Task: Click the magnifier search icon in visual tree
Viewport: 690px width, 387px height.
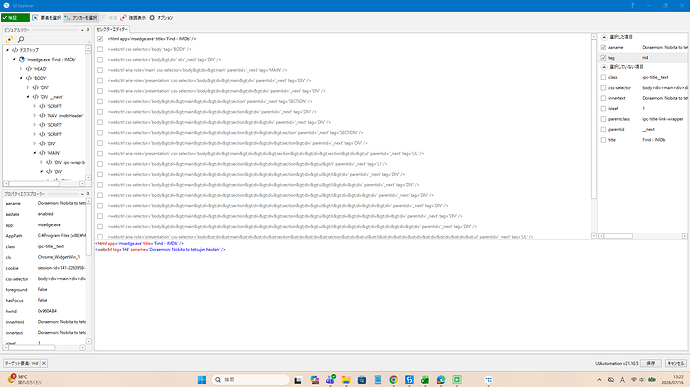Action: coord(21,39)
